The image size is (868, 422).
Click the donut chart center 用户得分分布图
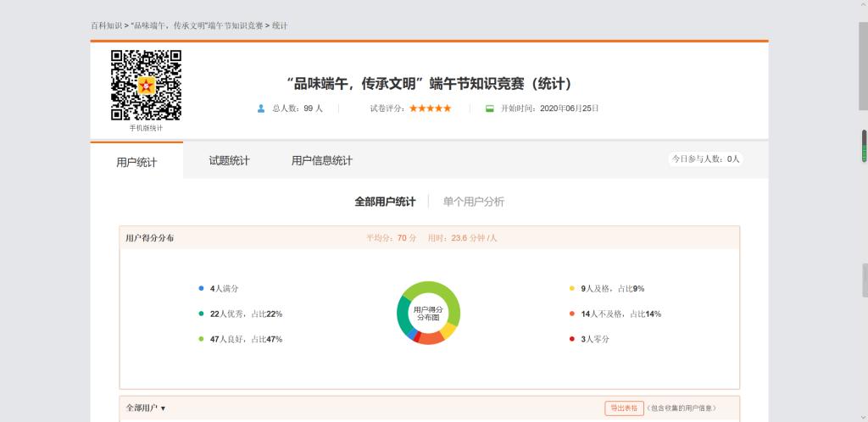point(428,314)
